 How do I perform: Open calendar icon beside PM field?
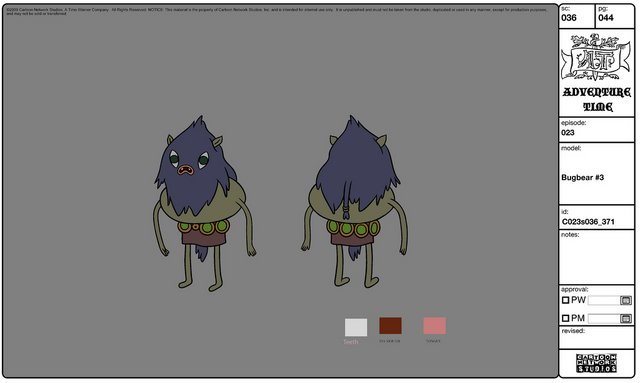625,318
